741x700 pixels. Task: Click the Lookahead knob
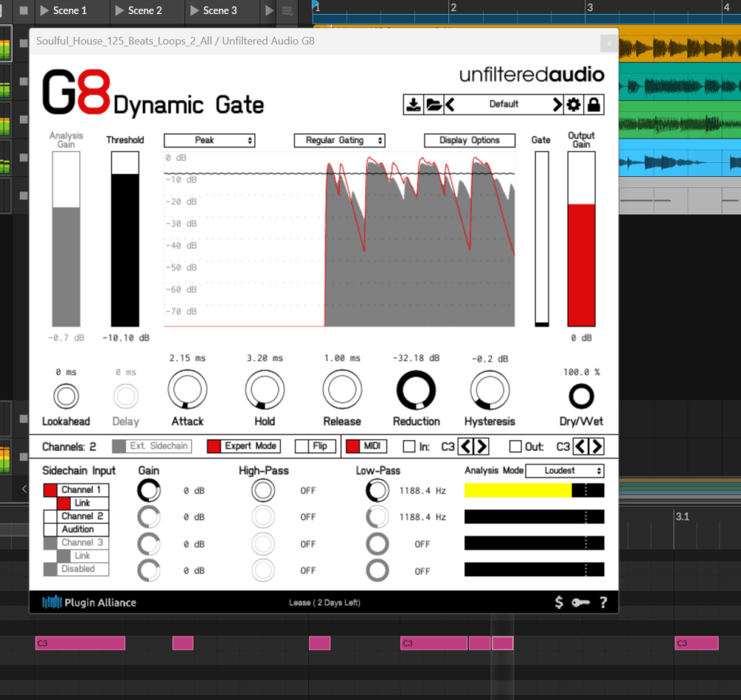(x=66, y=396)
